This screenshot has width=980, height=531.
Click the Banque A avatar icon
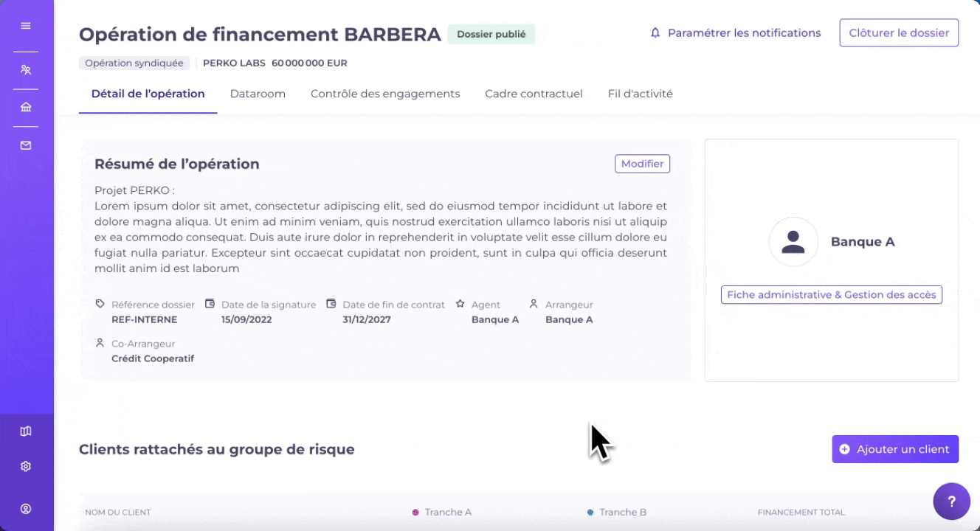tap(793, 242)
